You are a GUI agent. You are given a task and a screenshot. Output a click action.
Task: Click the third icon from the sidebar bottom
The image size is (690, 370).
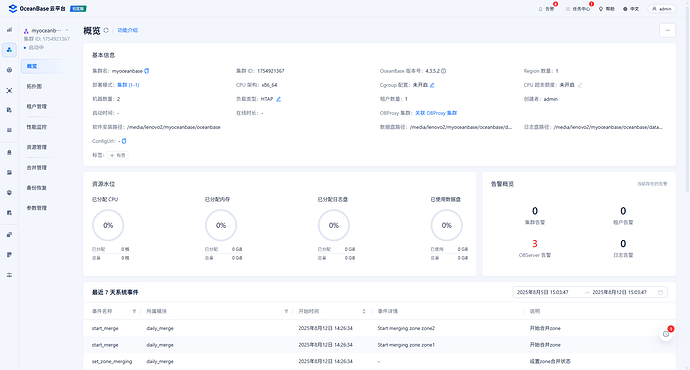click(9, 234)
